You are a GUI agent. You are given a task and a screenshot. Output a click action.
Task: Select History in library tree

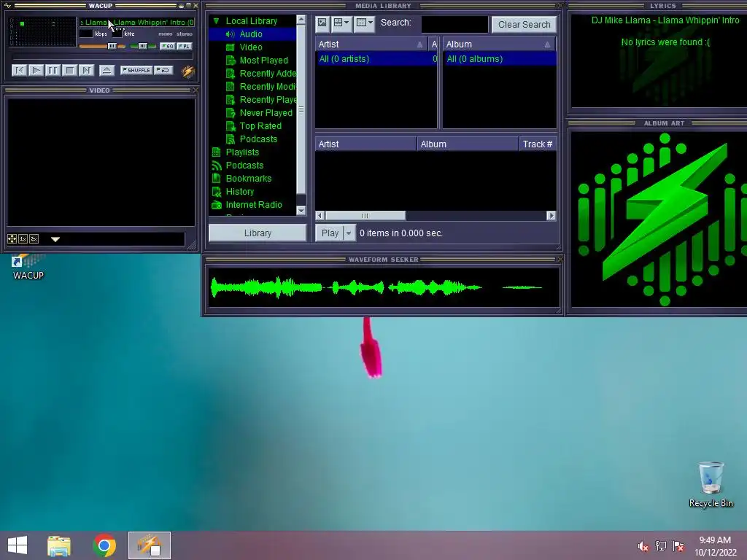(x=239, y=192)
